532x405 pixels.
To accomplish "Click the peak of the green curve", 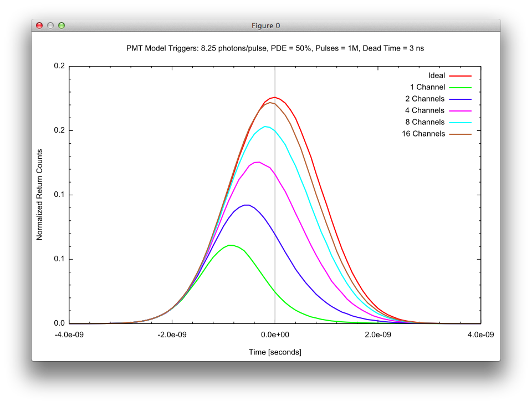I will 231,245.
